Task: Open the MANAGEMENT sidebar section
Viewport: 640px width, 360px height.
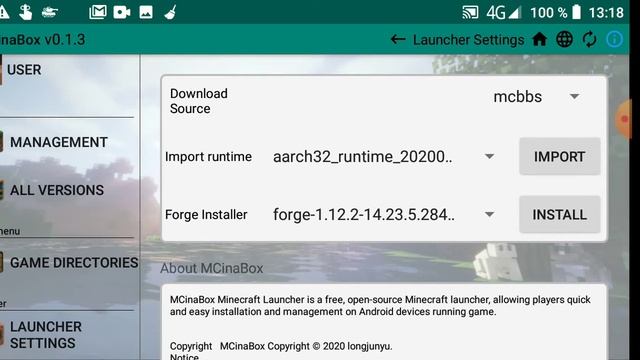Action: click(x=59, y=142)
